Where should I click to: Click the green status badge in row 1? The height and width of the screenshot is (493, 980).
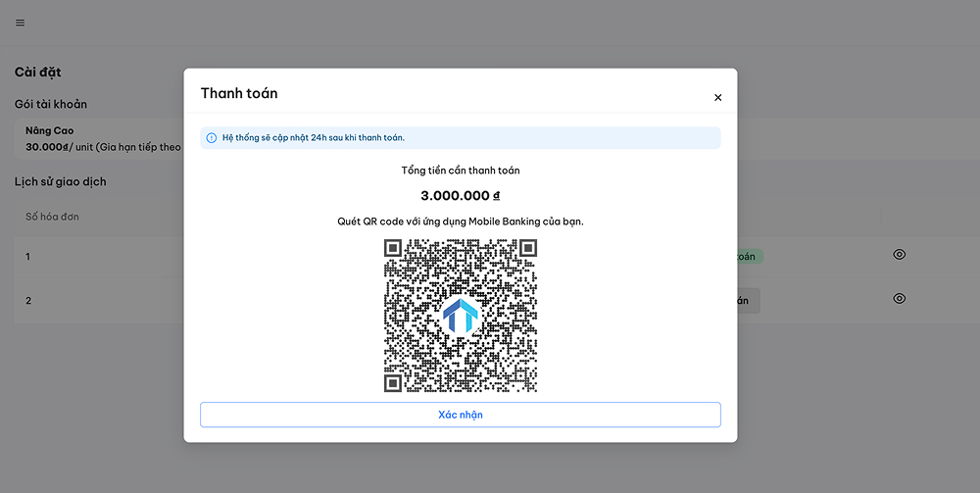coord(750,256)
